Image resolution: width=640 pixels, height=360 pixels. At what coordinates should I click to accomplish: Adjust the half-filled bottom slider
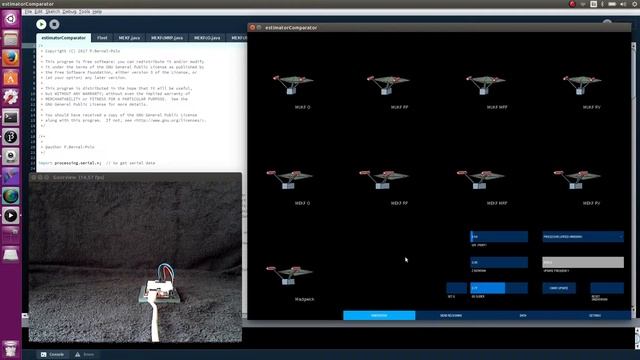pyautogui.click(x=499, y=288)
